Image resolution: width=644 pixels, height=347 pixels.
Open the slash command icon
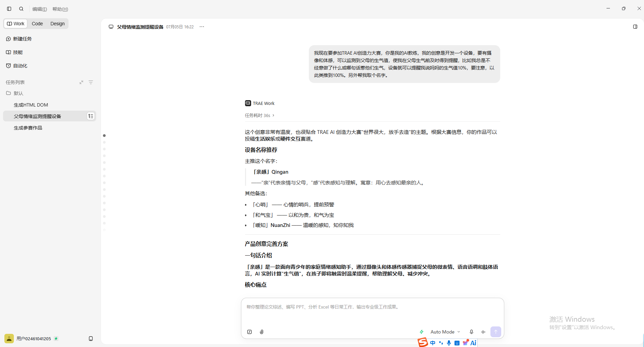point(249,332)
